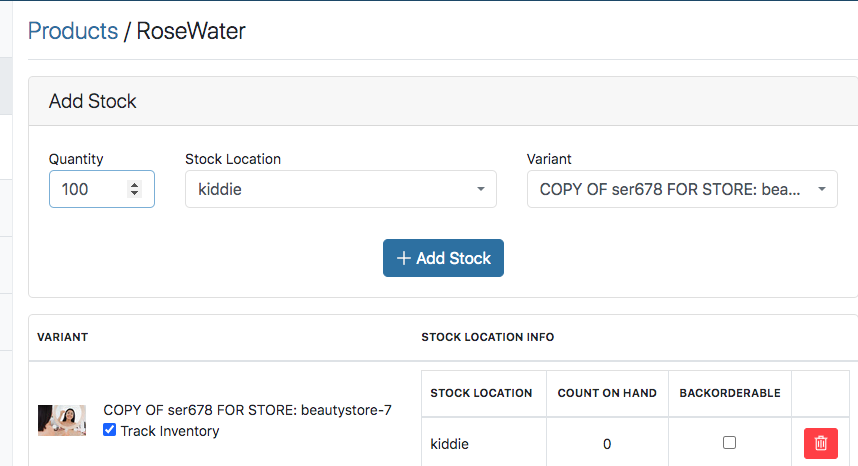Viewport: 858px width, 466px height.
Task: Click the RoseWater product title
Action: coord(191,31)
